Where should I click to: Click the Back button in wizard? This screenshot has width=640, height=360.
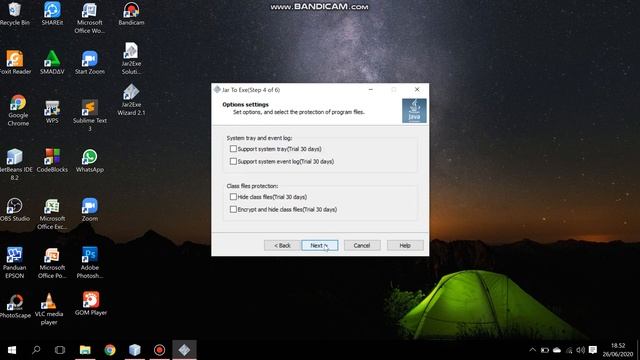[x=282, y=245]
